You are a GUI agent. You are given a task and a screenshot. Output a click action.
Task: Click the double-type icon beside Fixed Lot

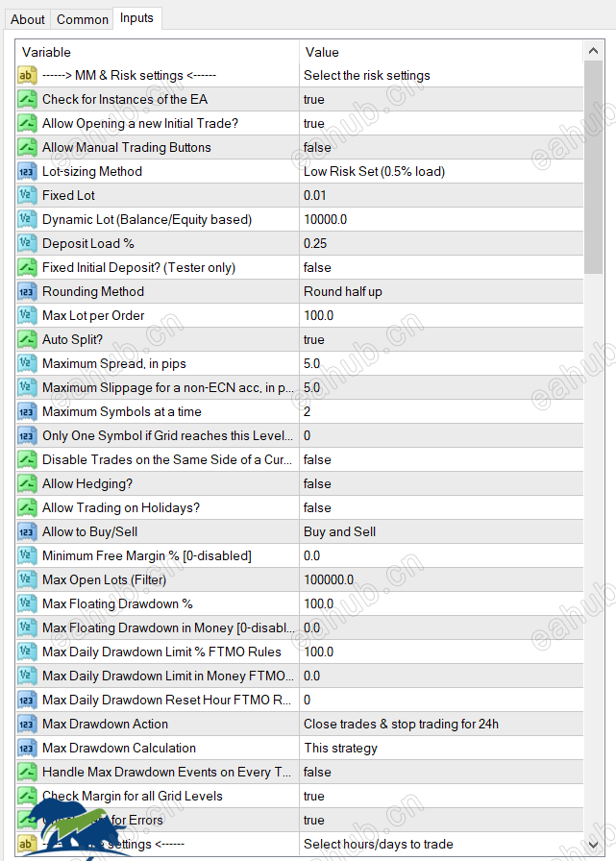point(26,195)
